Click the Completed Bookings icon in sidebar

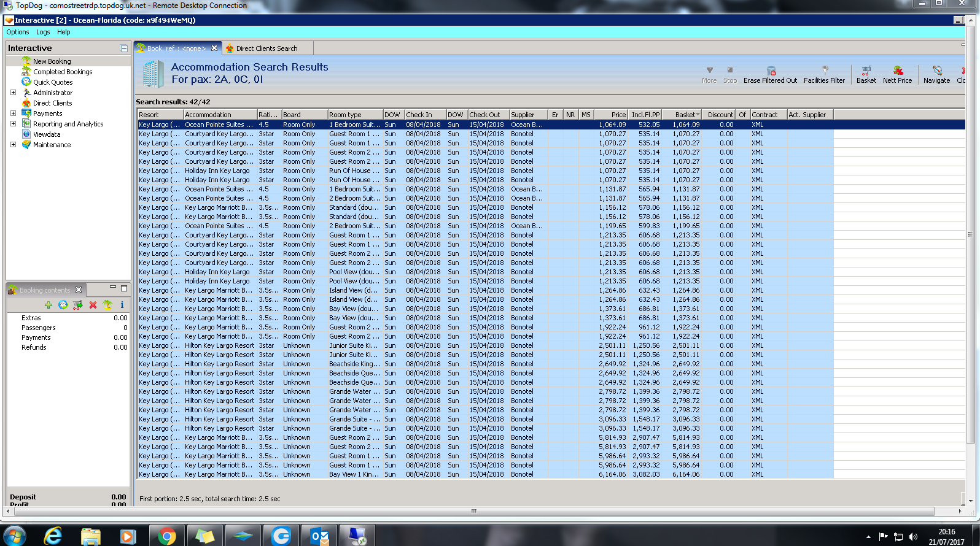pos(26,71)
